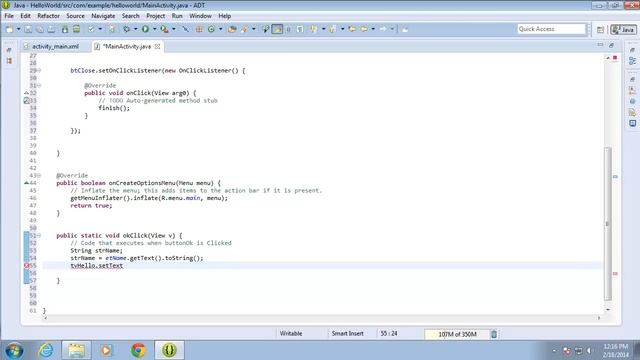
Task: Collapse the code fold at line 29
Action: (x=39, y=71)
